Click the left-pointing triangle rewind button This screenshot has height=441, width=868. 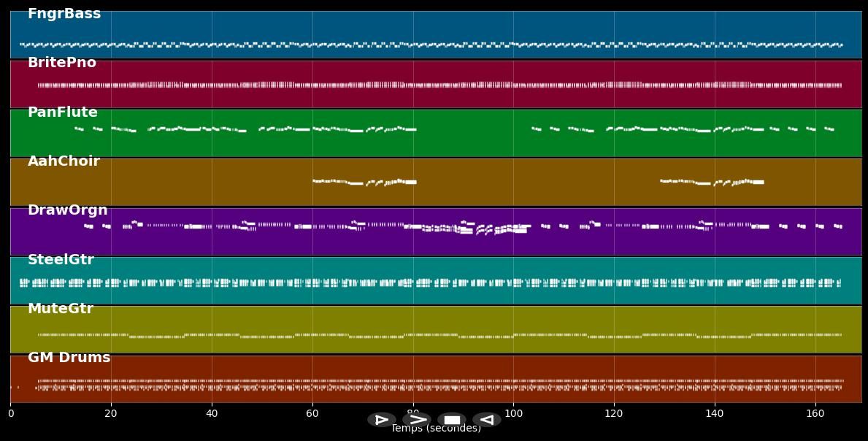pyautogui.click(x=486, y=420)
